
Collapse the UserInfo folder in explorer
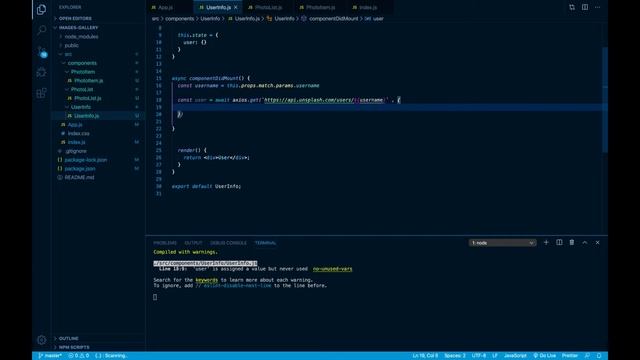(81, 107)
